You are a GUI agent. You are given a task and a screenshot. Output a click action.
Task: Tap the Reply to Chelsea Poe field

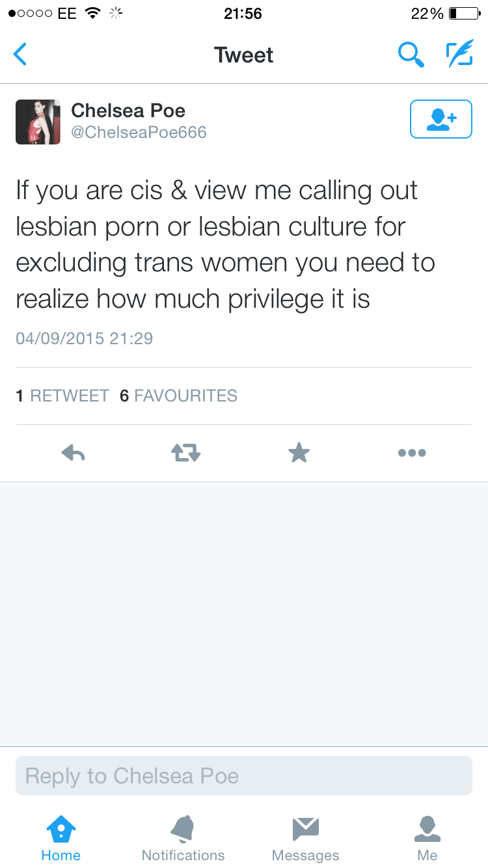tap(243, 776)
